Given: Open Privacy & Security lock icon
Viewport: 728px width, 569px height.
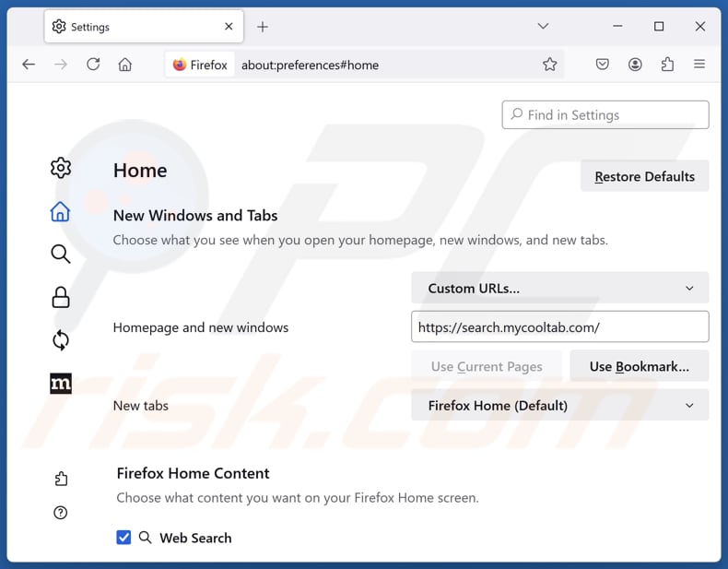Looking at the screenshot, I should pyautogui.click(x=60, y=297).
